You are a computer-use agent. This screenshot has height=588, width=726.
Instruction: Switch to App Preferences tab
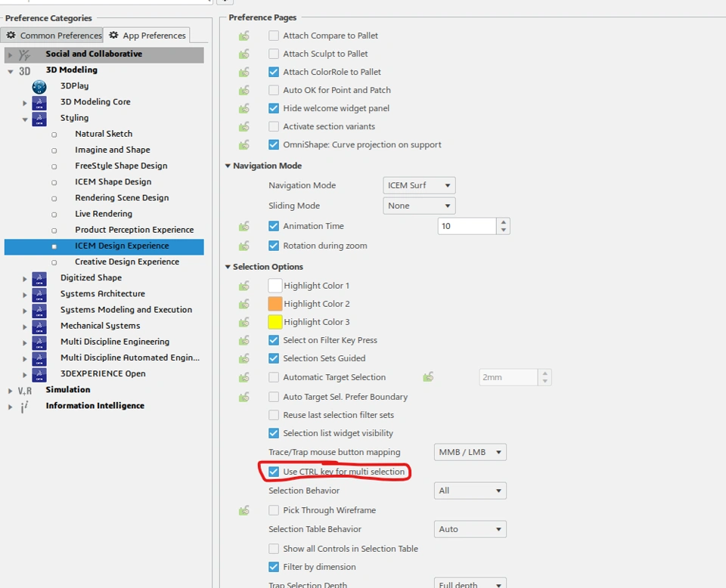pyautogui.click(x=147, y=36)
